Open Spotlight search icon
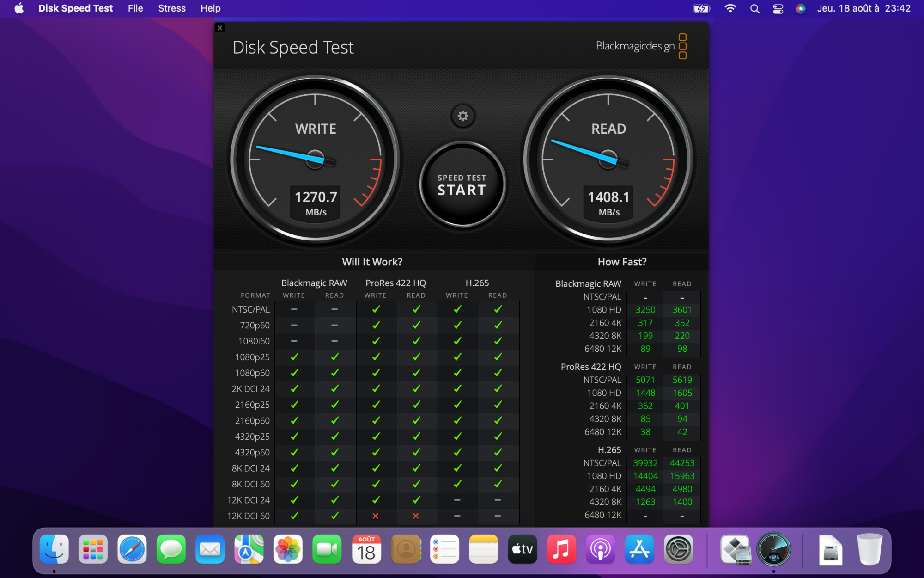 coord(754,8)
